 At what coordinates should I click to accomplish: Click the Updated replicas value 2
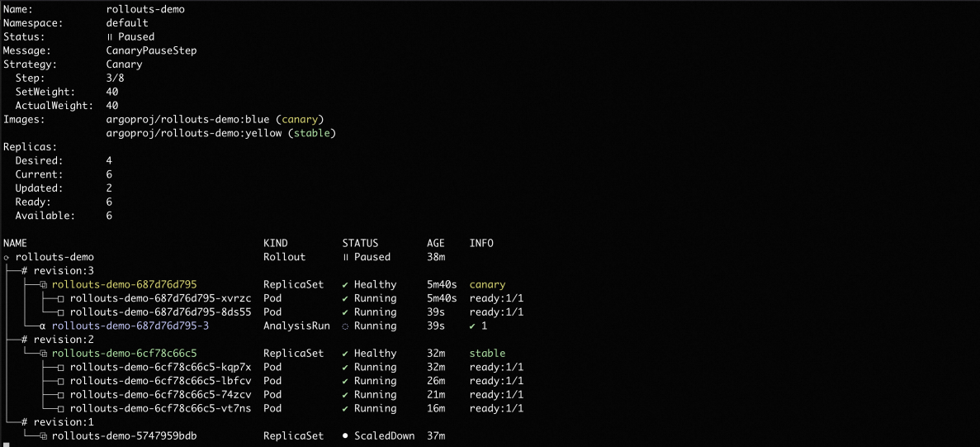[109, 188]
